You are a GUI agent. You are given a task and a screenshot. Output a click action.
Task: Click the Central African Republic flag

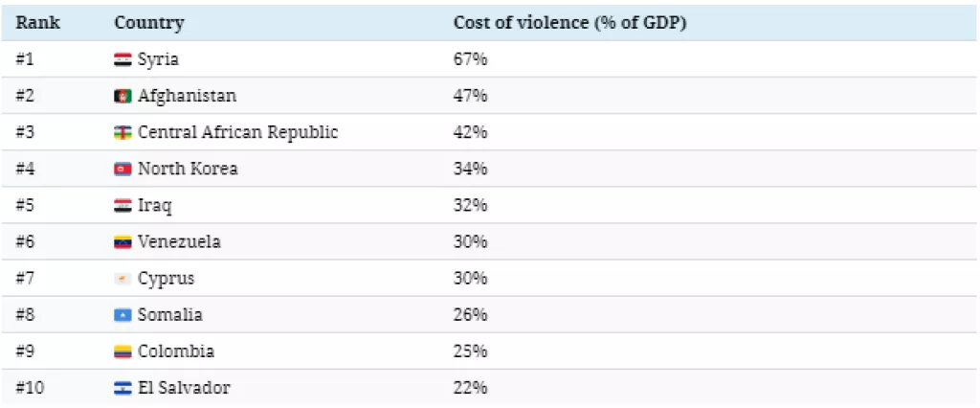coord(122,132)
